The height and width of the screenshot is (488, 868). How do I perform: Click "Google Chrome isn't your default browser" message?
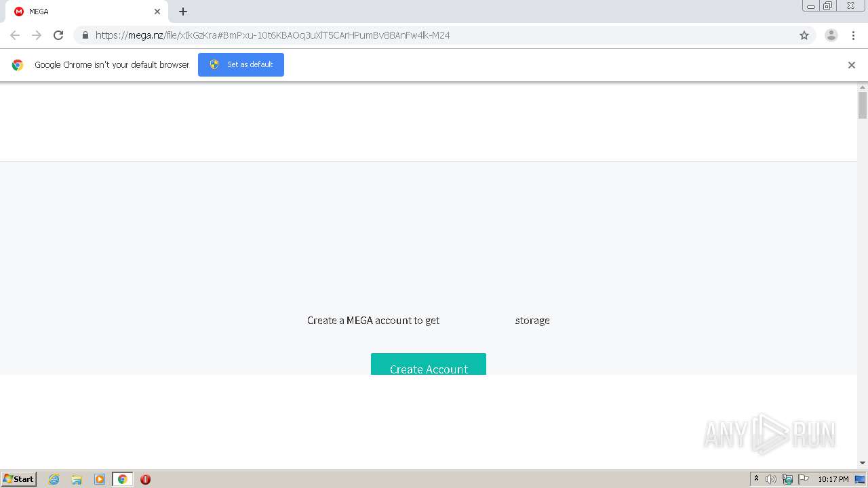tap(112, 65)
